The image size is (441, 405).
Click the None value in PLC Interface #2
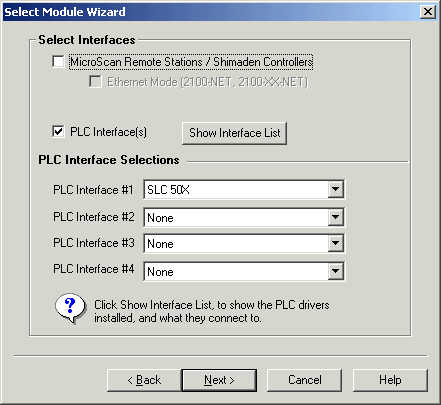click(x=236, y=217)
